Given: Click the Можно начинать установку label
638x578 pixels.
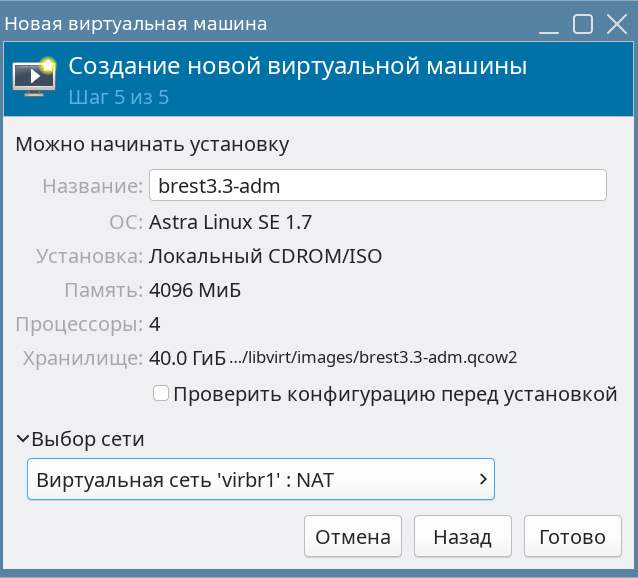Looking at the screenshot, I should (x=152, y=144).
